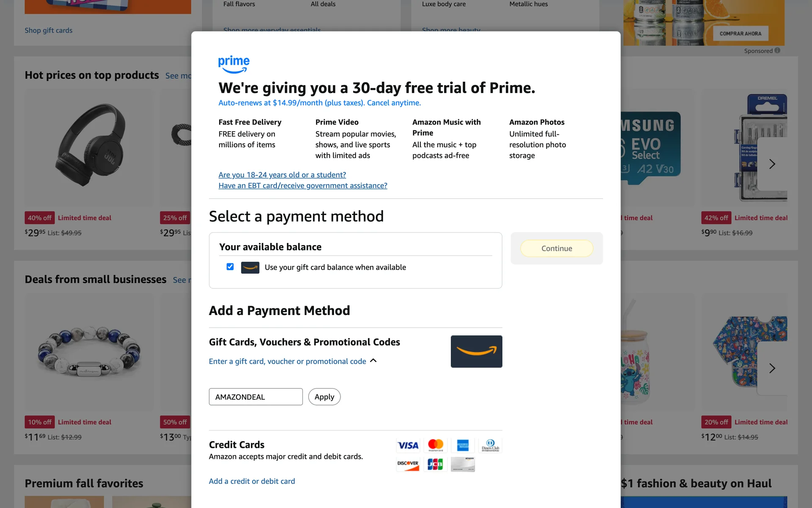The width and height of the screenshot is (812, 508).
Task: Advance the small businesses deals carousel
Action: coord(772,368)
